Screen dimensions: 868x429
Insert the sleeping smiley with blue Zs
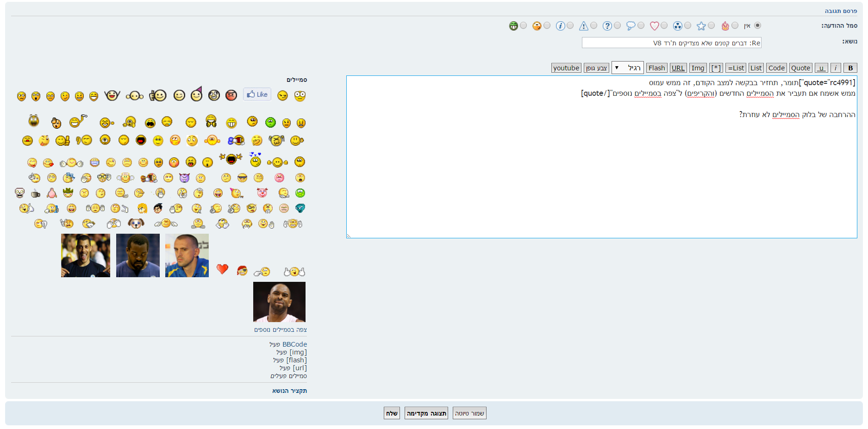[x=69, y=177]
